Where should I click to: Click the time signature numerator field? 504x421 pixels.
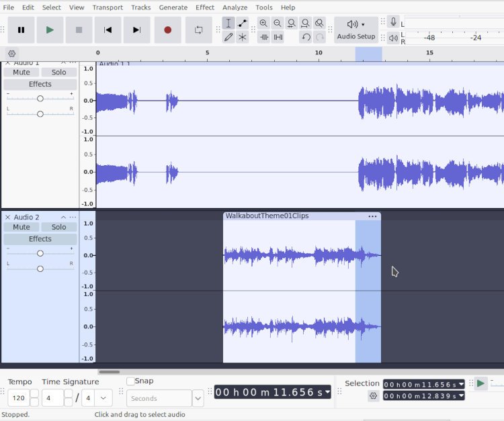click(x=53, y=398)
